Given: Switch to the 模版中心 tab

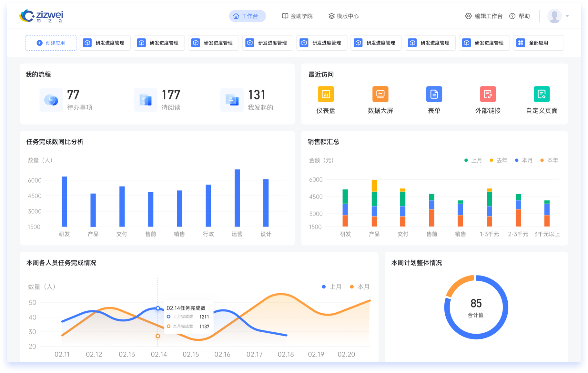Looking at the screenshot, I should click(x=344, y=16).
